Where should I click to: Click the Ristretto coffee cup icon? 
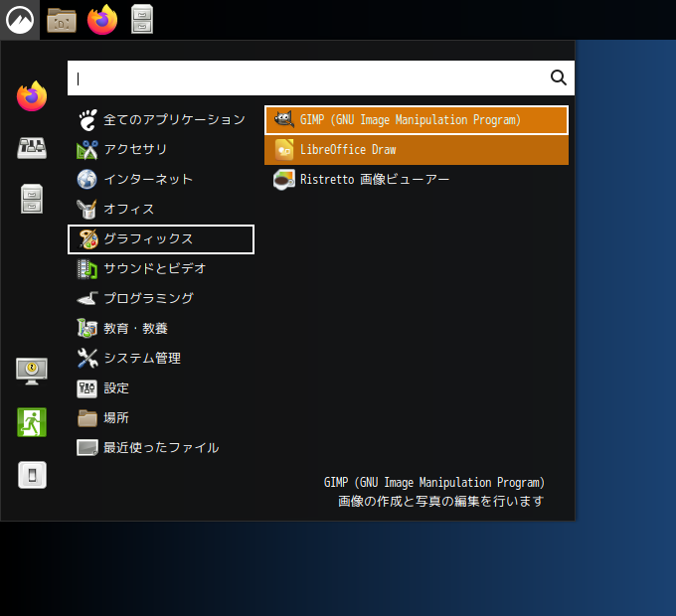point(284,179)
